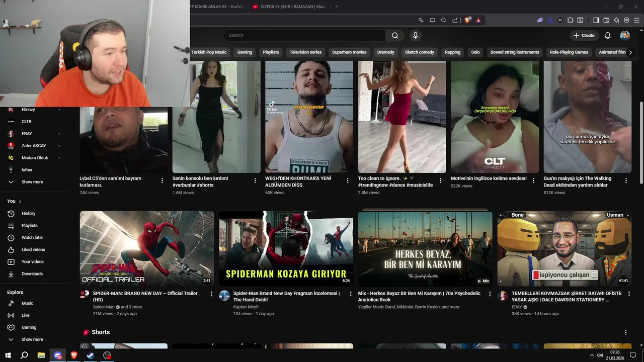Click the share page icon in address bar
Screen dimensions: 644x362
pyautogui.click(x=455, y=20)
